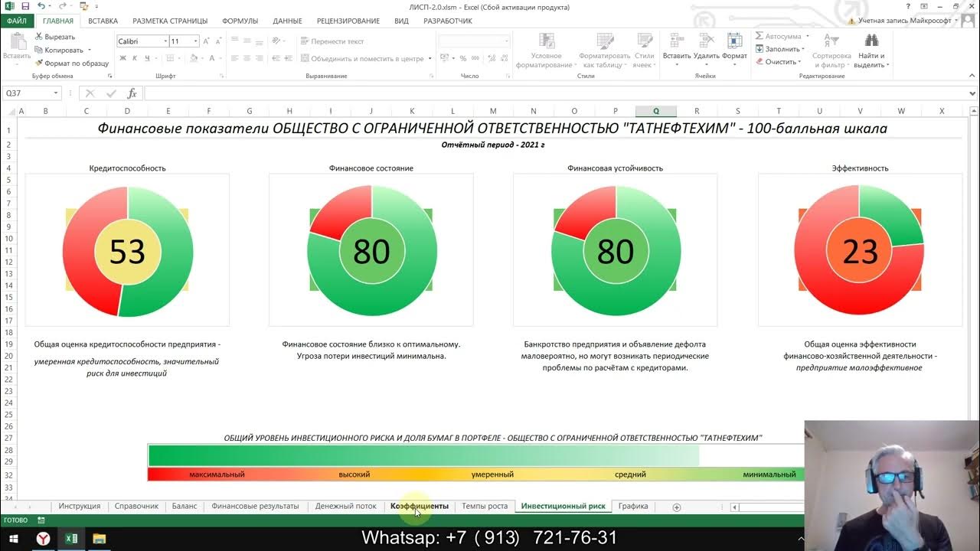Click insert function fx button
Image resolution: width=980 pixels, height=551 pixels.
(132, 93)
